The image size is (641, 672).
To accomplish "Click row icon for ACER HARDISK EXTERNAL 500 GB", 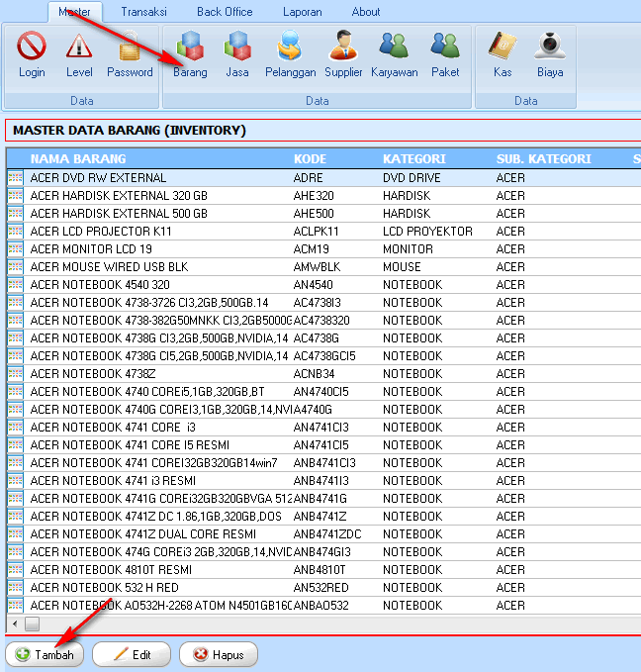I will click(16, 213).
